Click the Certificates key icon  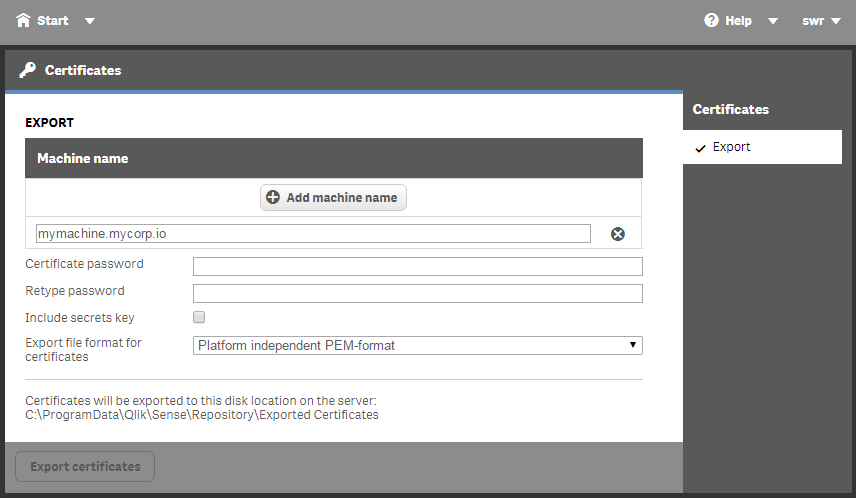[27, 70]
